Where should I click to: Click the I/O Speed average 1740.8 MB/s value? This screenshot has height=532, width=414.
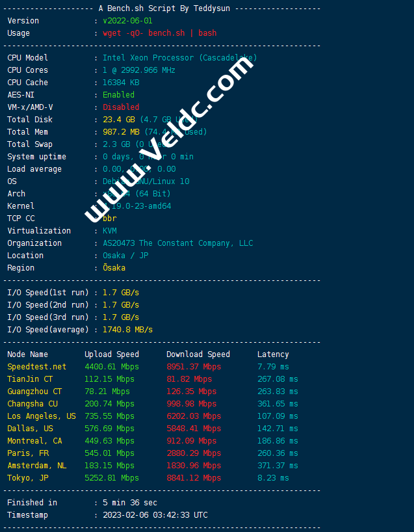point(127,330)
